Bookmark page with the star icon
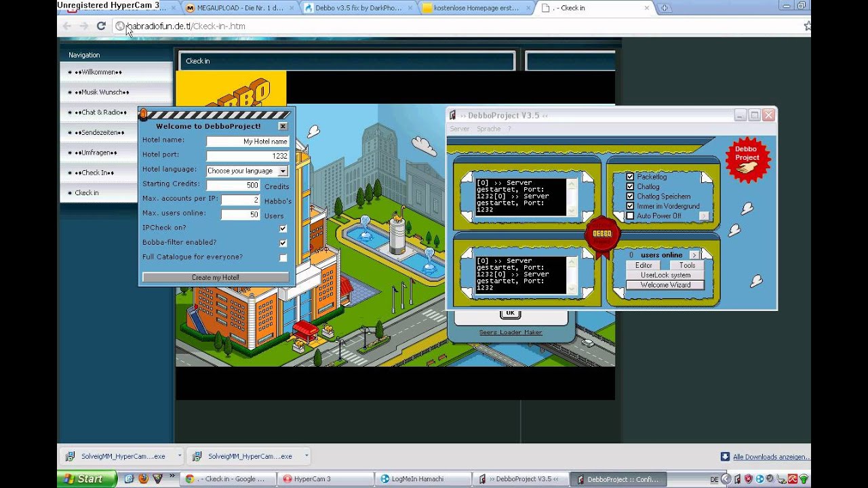Image resolution: width=868 pixels, height=488 pixels. click(807, 26)
